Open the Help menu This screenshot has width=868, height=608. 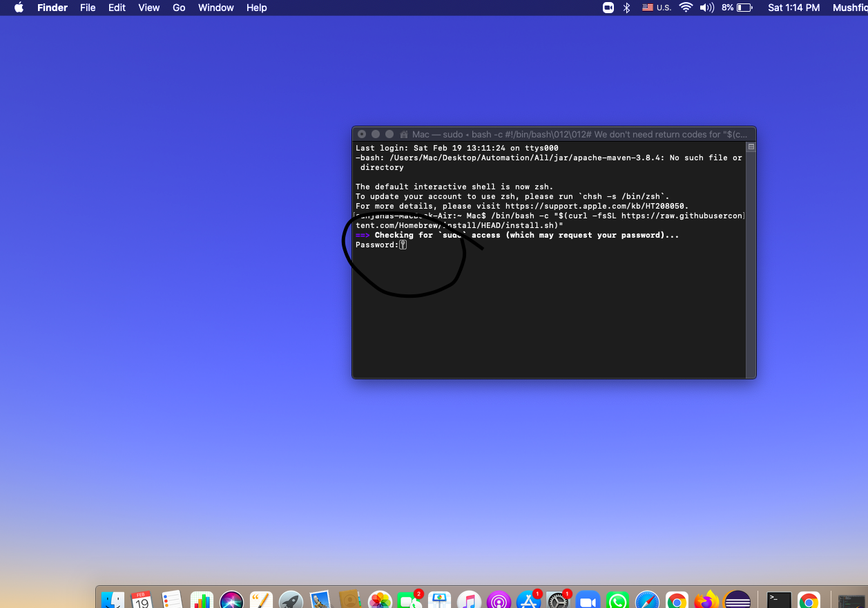[257, 8]
